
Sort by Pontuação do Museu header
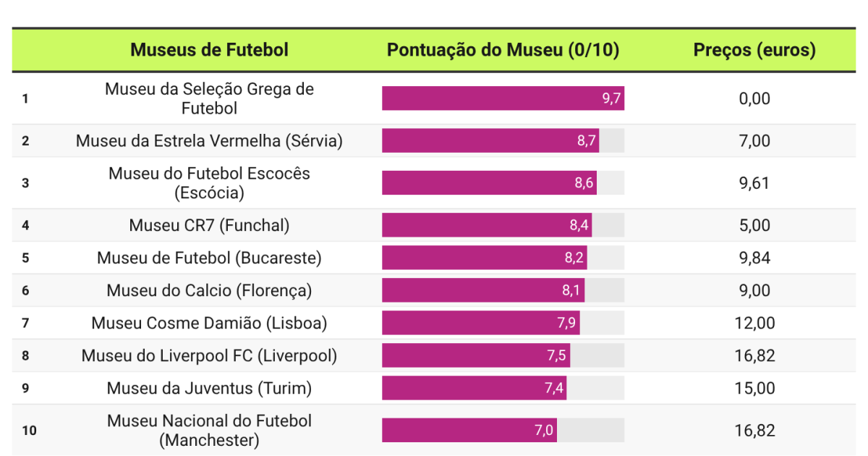503,50
